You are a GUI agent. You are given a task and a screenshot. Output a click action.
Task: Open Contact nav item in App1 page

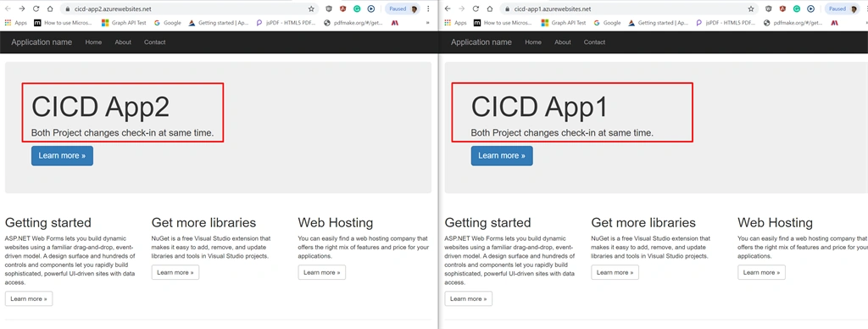pos(594,42)
